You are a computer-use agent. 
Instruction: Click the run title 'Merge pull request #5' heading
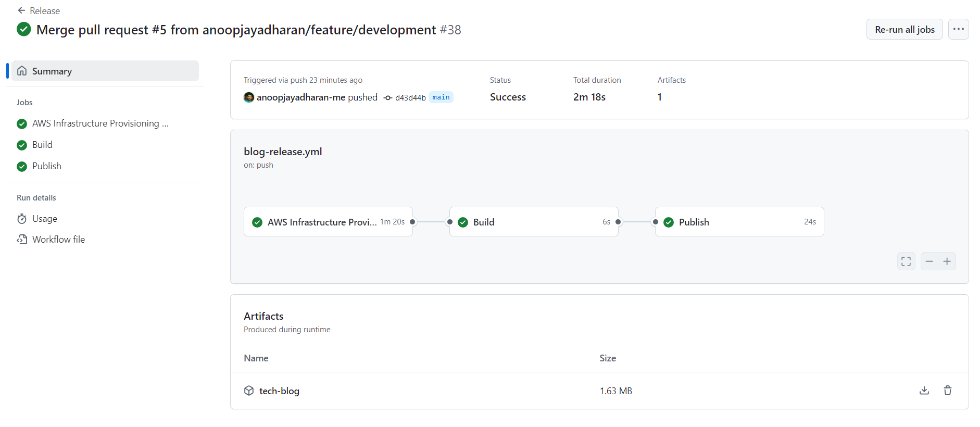point(236,30)
